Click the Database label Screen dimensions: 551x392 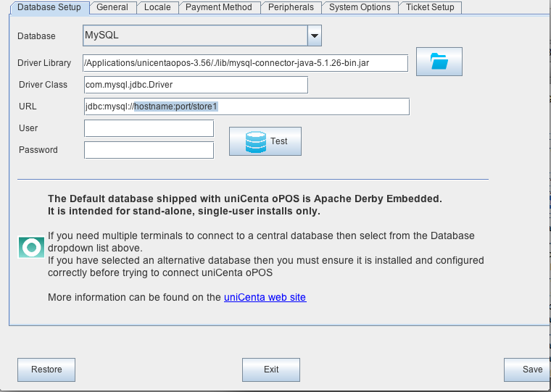36,36
